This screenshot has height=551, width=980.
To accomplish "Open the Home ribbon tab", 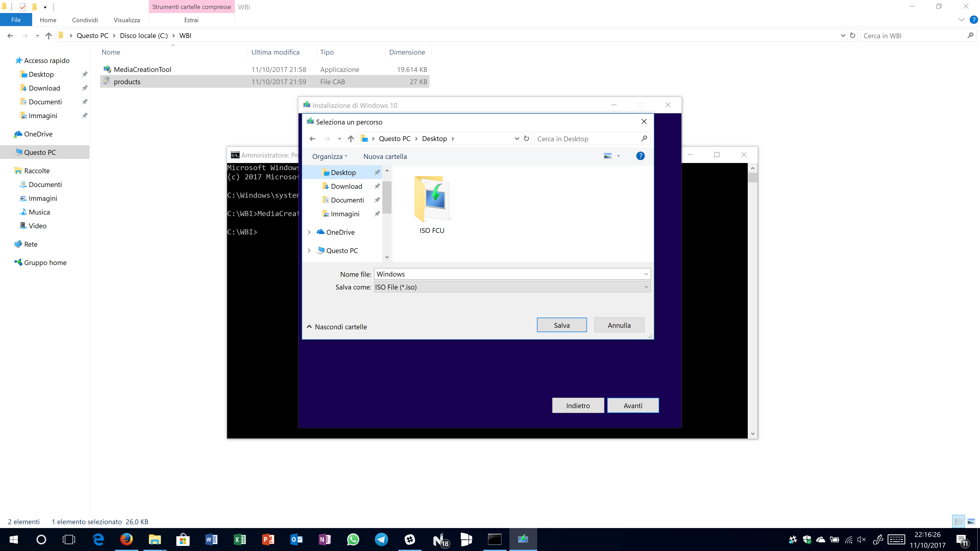I will pyautogui.click(x=48, y=20).
